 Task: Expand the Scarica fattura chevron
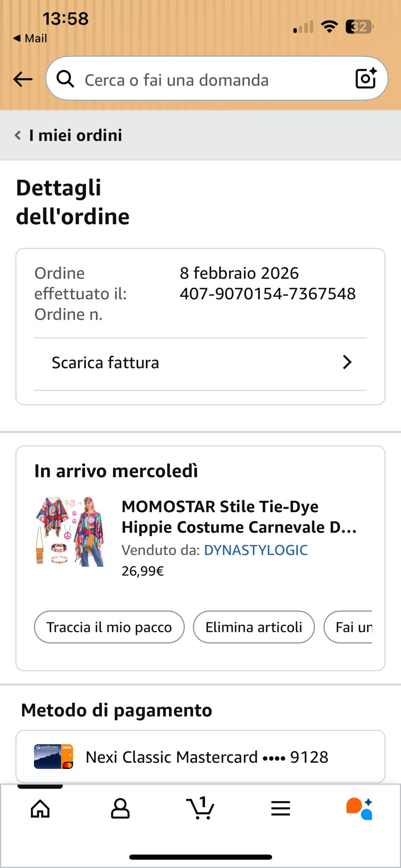pos(347,362)
